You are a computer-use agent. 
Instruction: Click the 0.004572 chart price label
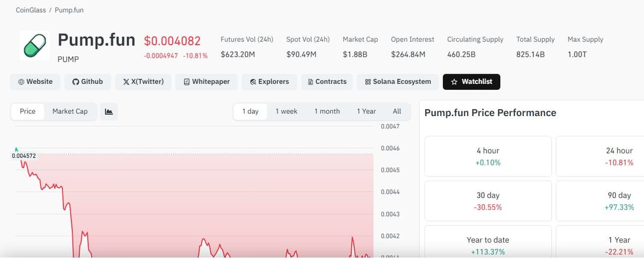click(x=24, y=156)
